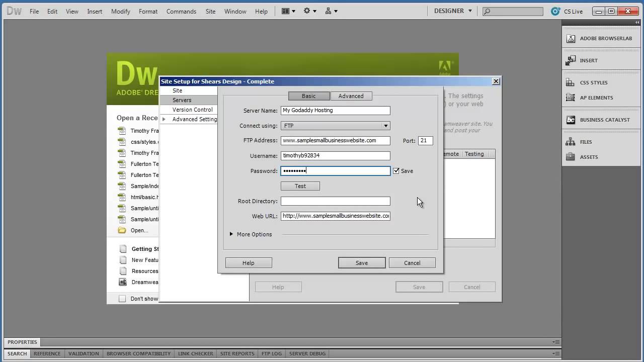Switch to the Advanced server tab
644x362 pixels.
tap(351, 96)
